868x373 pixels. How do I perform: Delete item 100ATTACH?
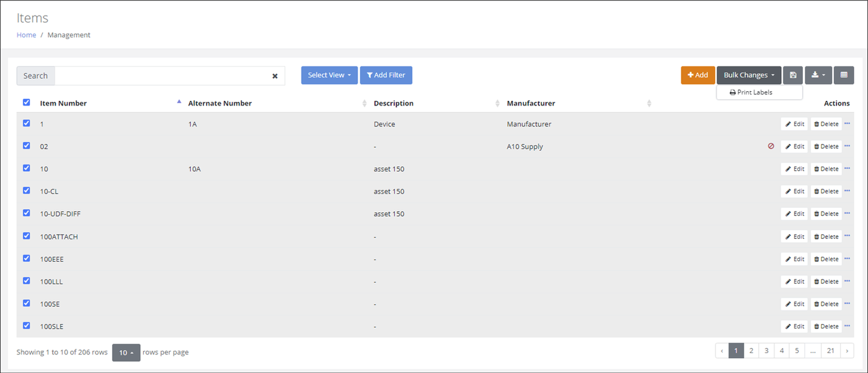coord(826,236)
